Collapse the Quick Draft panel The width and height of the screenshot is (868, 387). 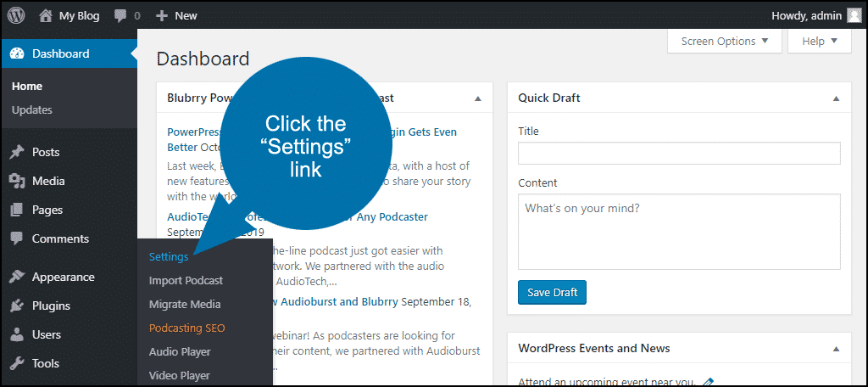click(x=837, y=98)
